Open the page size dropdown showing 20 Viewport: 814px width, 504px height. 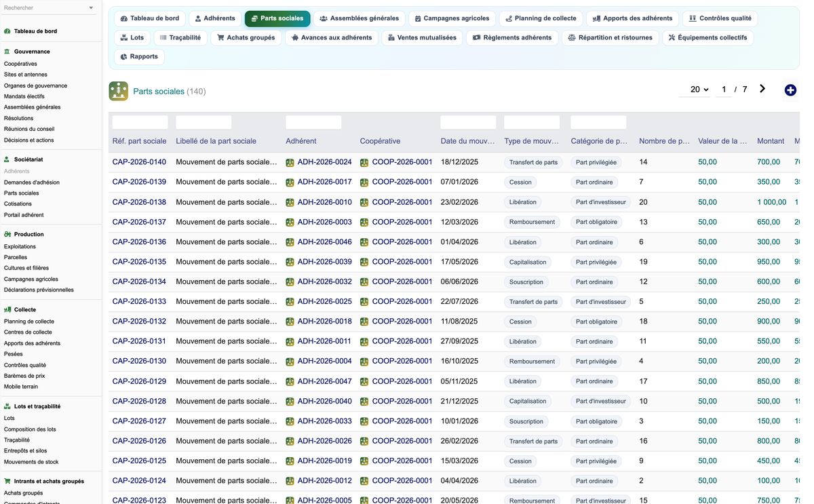pyautogui.click(x=695, y=90)
